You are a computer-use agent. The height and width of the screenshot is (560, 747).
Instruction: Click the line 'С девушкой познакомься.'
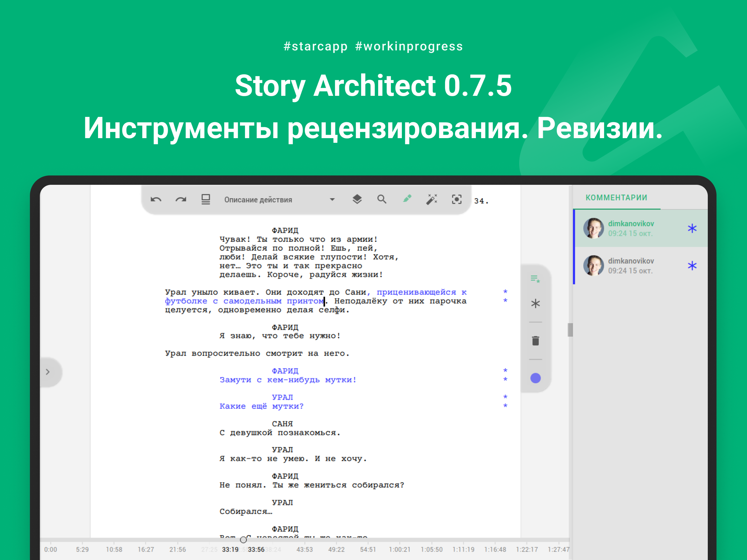(x=280, y=432)
